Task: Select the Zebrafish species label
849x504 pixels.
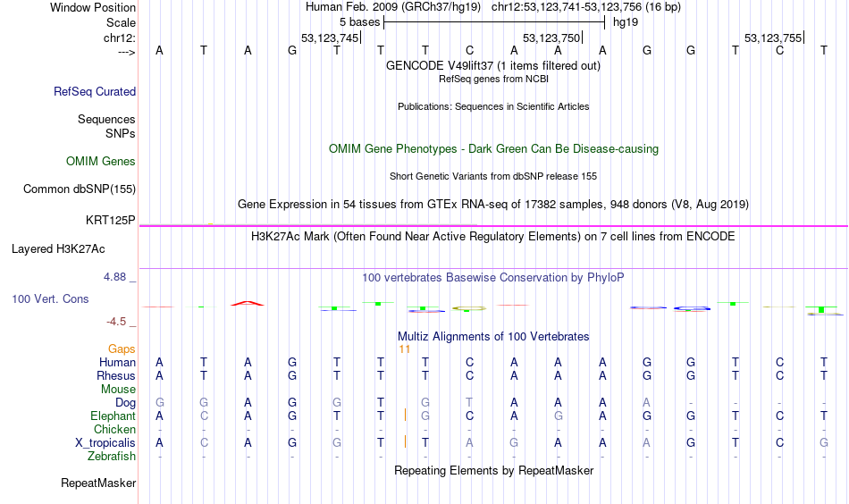Action: coord(112,457)
